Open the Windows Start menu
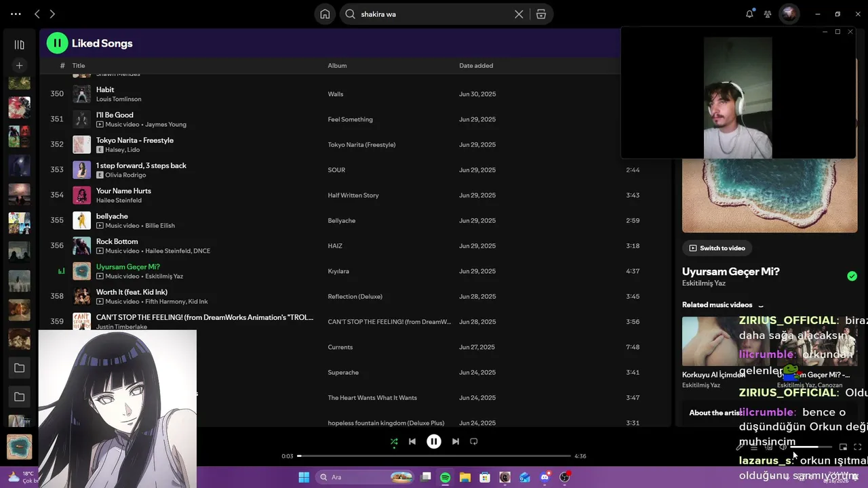Screen dimensions: 868x488 [x=303, y=477]
